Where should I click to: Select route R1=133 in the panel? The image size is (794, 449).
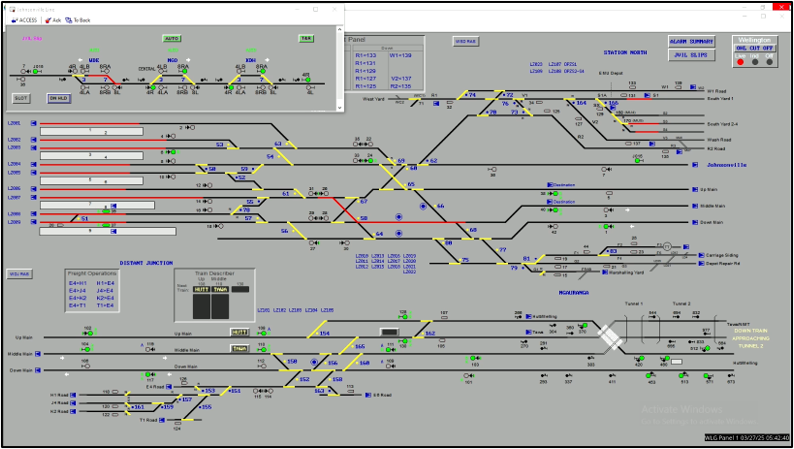366,56
